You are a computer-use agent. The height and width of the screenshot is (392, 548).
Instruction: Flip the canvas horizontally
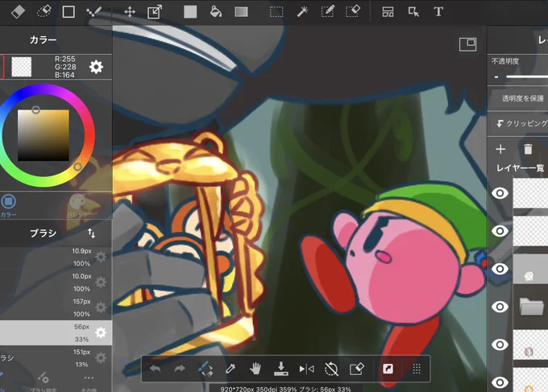306,369
